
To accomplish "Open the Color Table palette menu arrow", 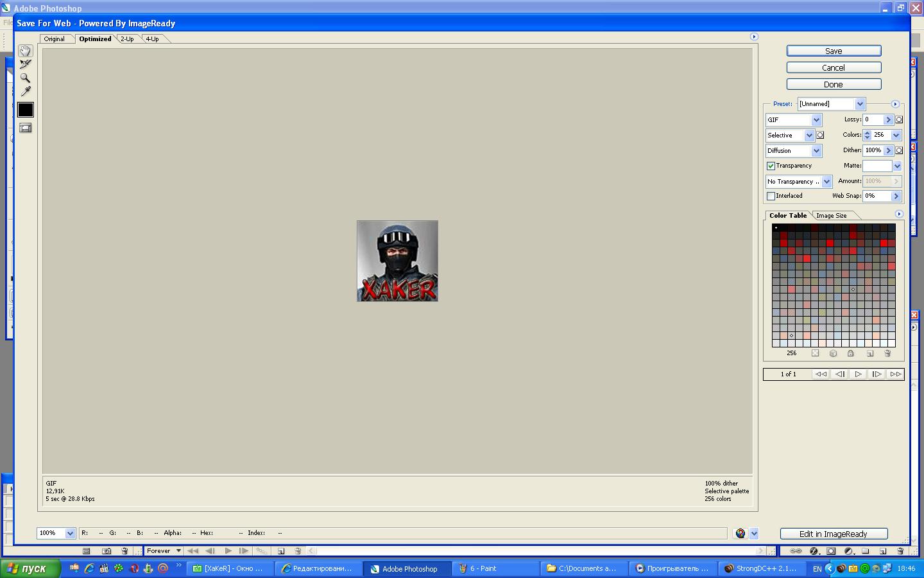I will tap(899, 214).
